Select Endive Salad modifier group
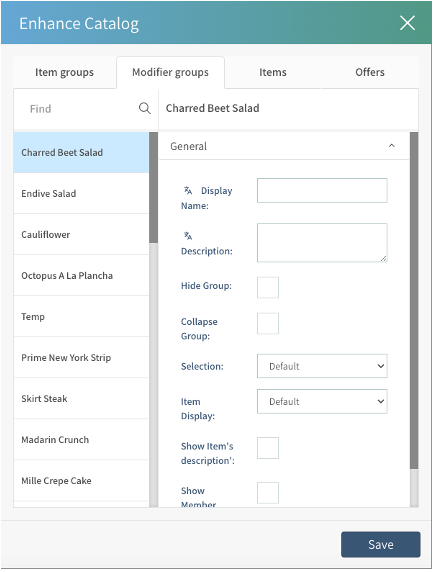 81,194
